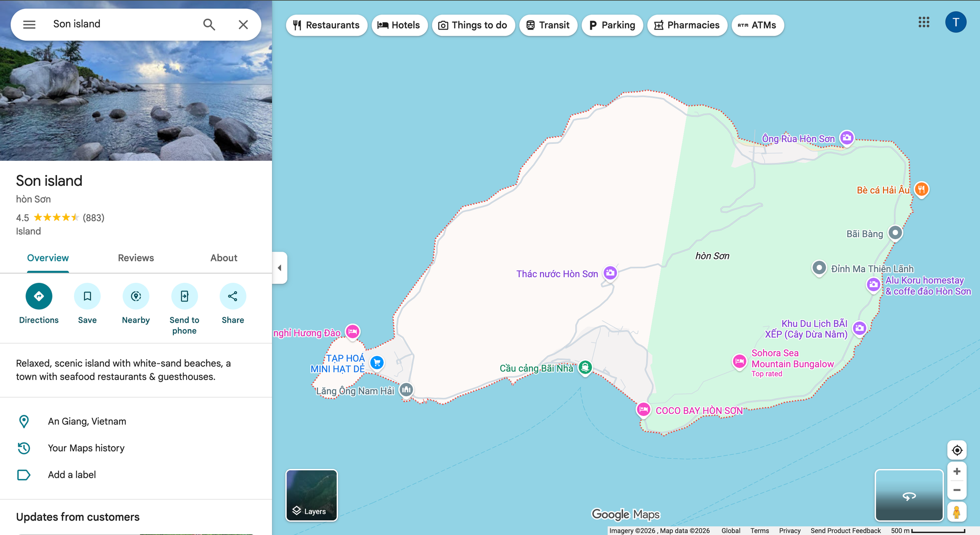Collapse the side panel arrow

pos(280,268)
